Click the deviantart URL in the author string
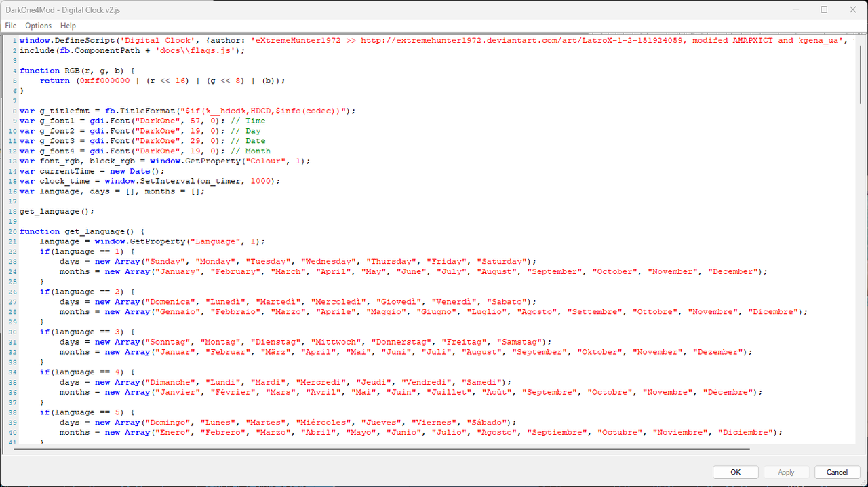 [524, 40]
